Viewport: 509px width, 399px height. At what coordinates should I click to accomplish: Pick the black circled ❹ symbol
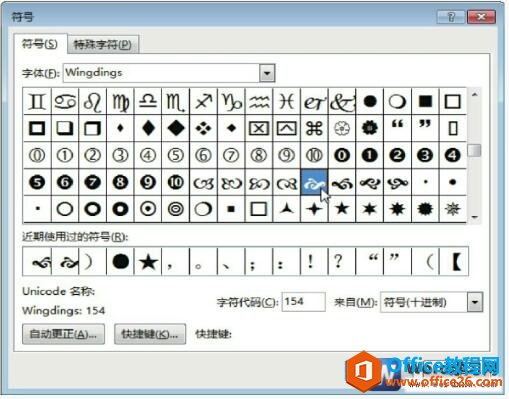tap(453, 155)
